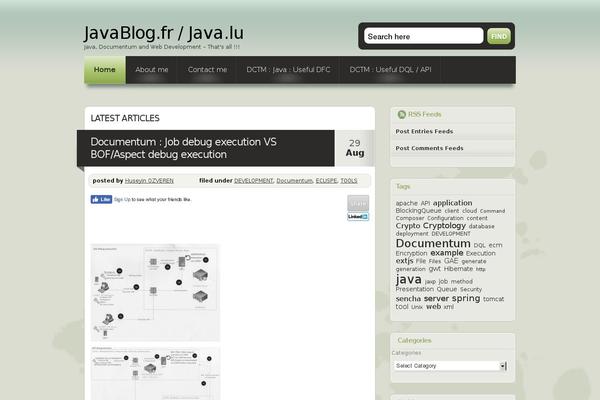600x400 pixels.
Task: Select the 'deployment' tag
Action: [412, 233]
